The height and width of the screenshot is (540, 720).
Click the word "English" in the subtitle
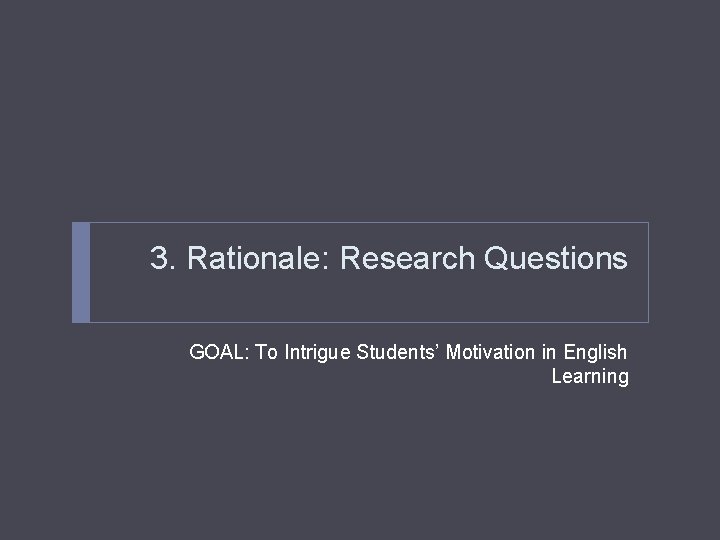[596, 352]
